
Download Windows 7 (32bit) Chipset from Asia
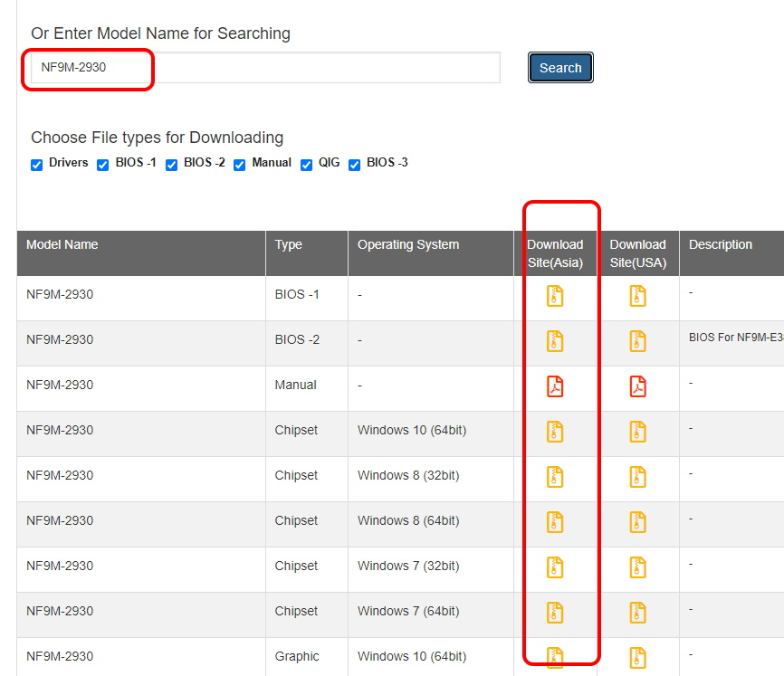555,567
